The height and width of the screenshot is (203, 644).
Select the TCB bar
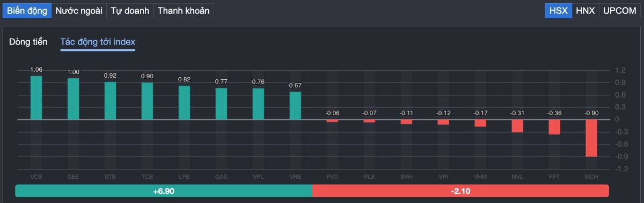click(x=147, y=101)
